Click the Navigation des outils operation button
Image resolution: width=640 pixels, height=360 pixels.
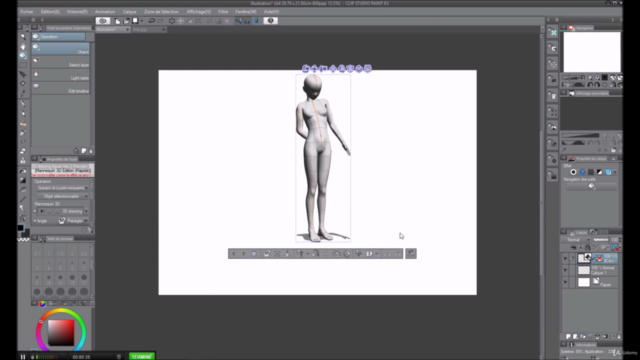(592, 187)
